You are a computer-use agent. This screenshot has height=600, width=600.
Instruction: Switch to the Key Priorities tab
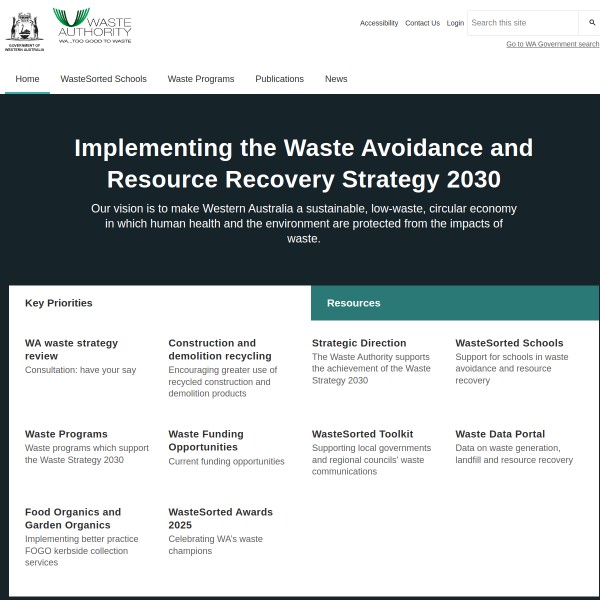coord(59,303)
